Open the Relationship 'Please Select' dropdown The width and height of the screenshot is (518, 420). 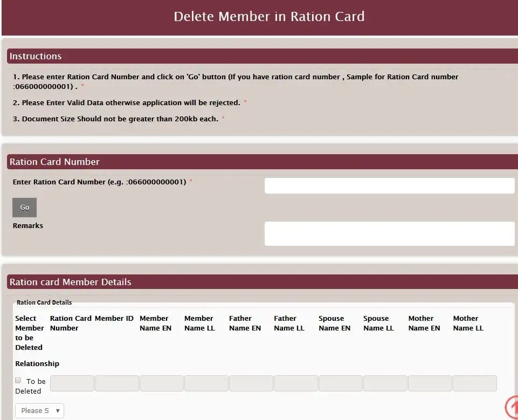point(39,410)
